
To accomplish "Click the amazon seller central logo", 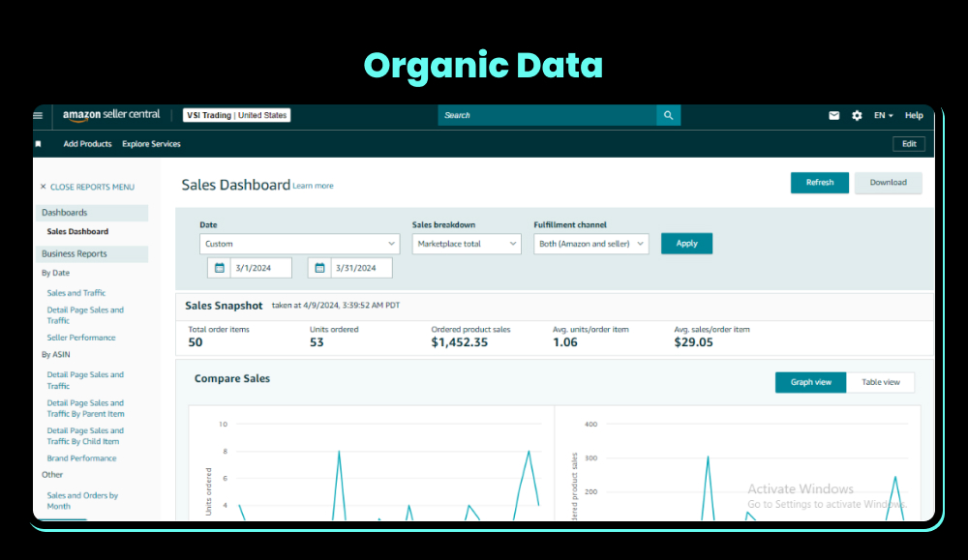I will [x=110, y=113].
